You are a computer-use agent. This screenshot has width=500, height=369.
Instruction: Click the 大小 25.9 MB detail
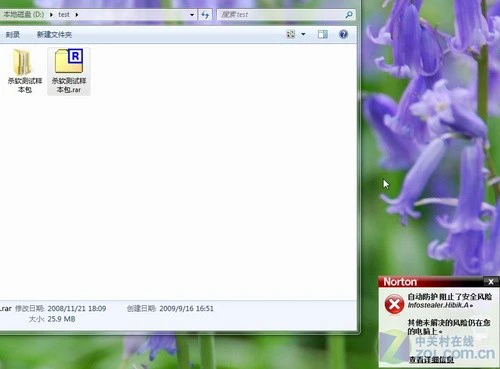[x=52, y=319]
